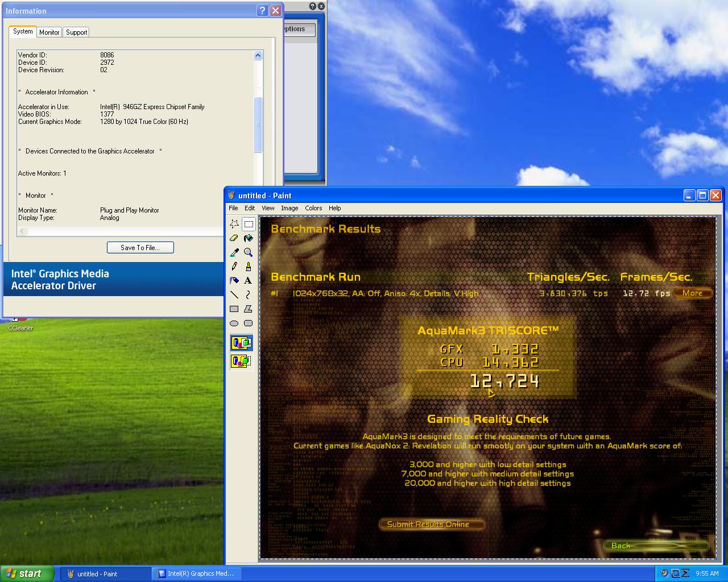This screenshot has width=728, height=582.
Task: Select the Line tool in Paint
Action: tap(234, 295)
